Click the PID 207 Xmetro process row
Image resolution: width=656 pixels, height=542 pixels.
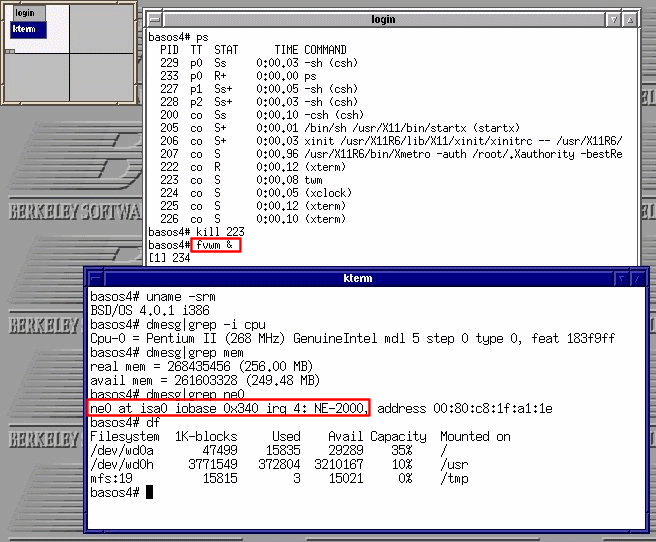click(x=391, y=154)
